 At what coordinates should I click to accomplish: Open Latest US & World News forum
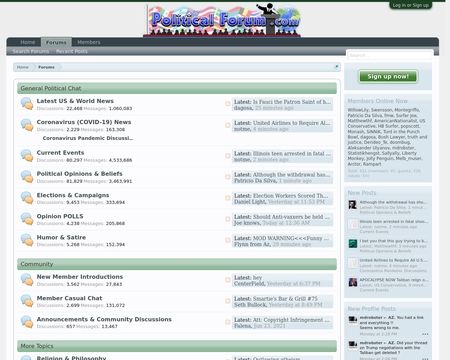[x=75, y=101]
